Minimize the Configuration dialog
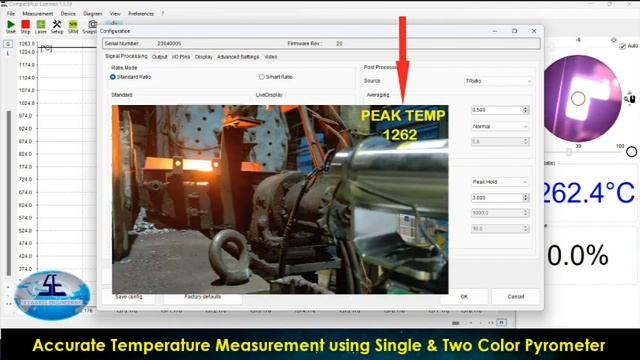Screen dimensions: 640x360 (495, 31)
